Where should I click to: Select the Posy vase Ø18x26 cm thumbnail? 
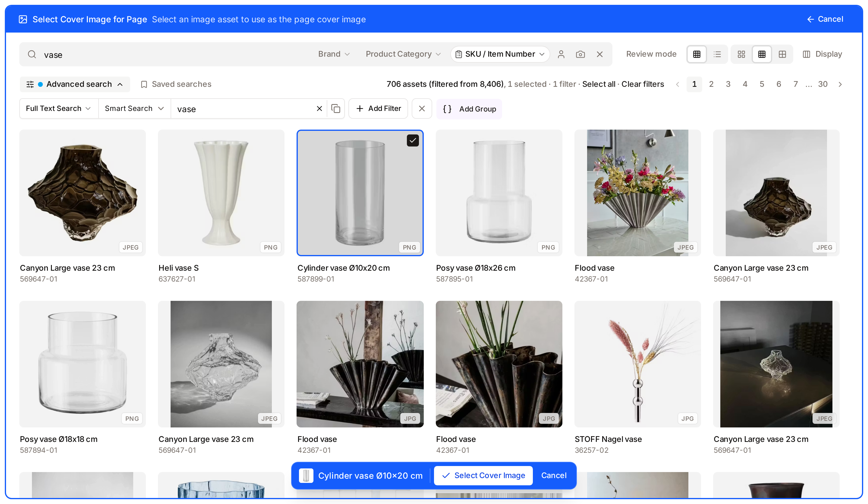coord(499,193)
